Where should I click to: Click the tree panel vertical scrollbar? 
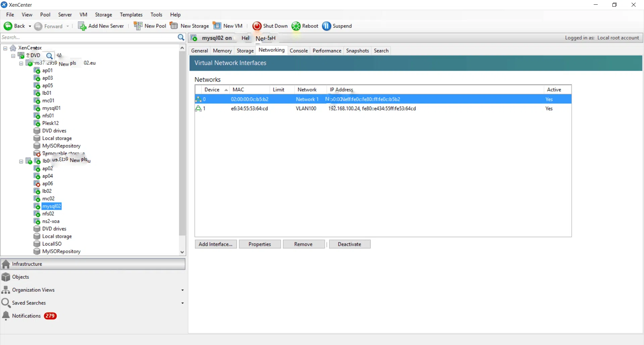coord(182,143)
